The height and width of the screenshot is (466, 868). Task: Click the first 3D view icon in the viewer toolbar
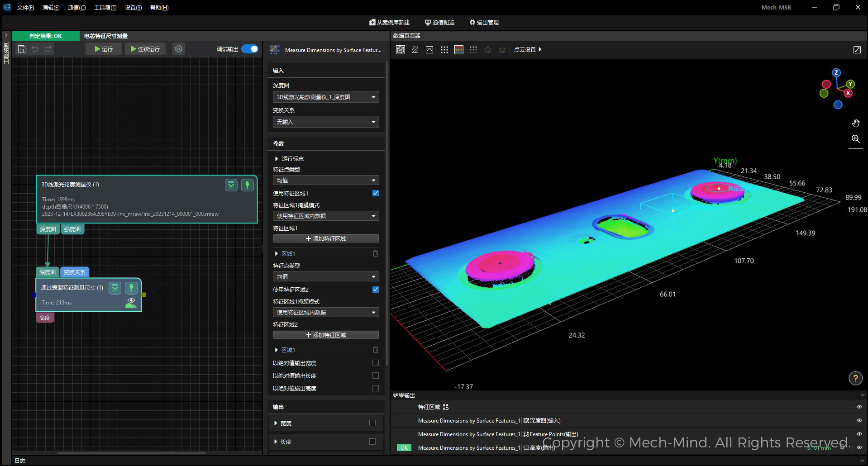click(x=401, y=50)
